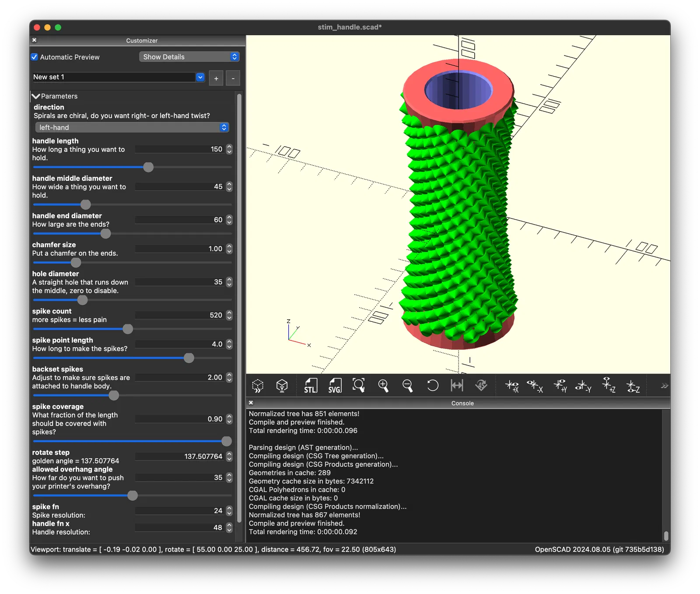Click the chamfer size slider thumb

[x=76, y=263]
